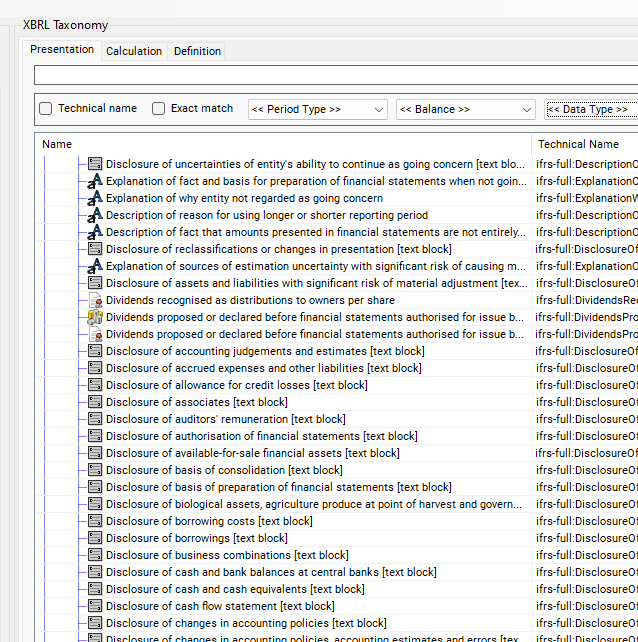Click the coin icon for first Dividends proposed row
638x642 pixels.
pos(95,317)
